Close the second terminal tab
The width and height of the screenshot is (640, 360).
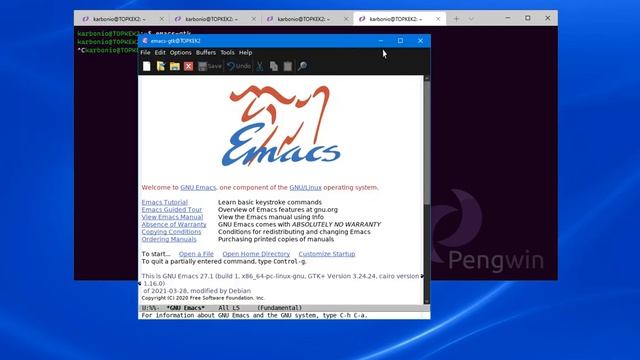point(253,19)
